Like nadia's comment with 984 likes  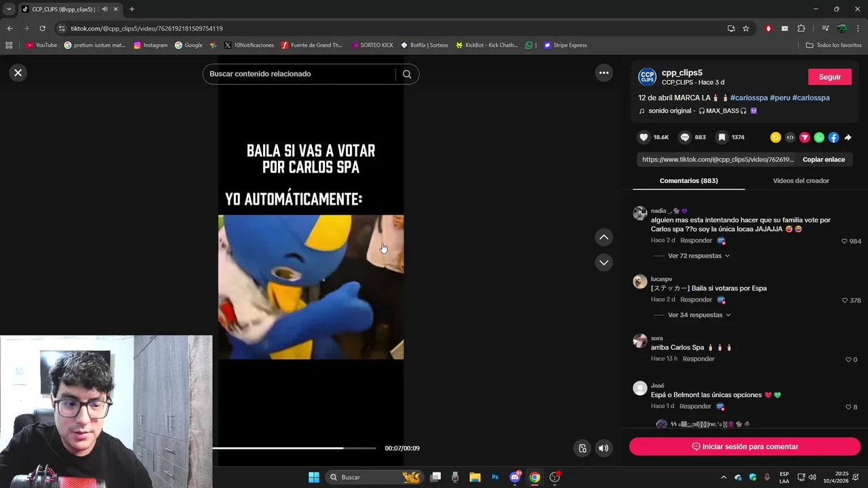tap(844, 241)
